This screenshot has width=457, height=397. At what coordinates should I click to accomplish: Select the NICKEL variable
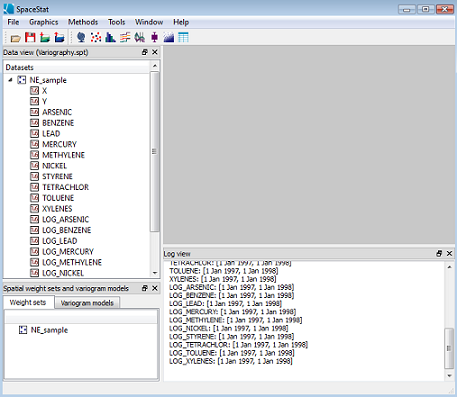54,166
